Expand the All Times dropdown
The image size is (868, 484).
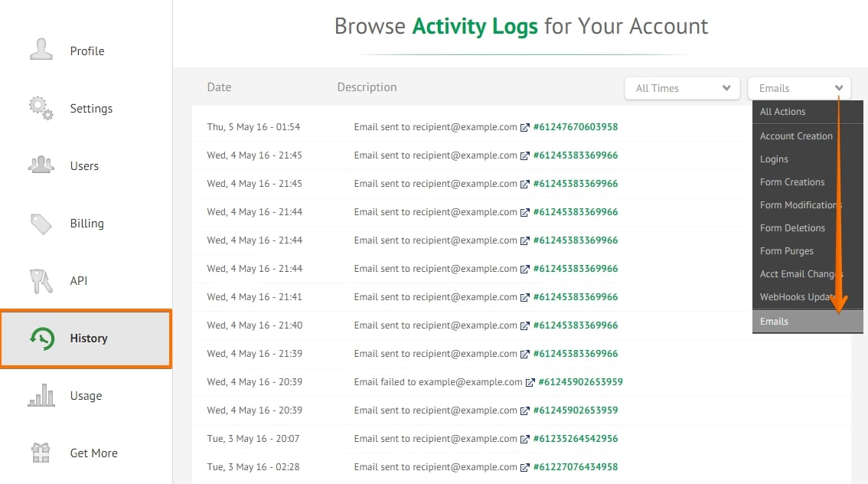(x=682, y=88)
